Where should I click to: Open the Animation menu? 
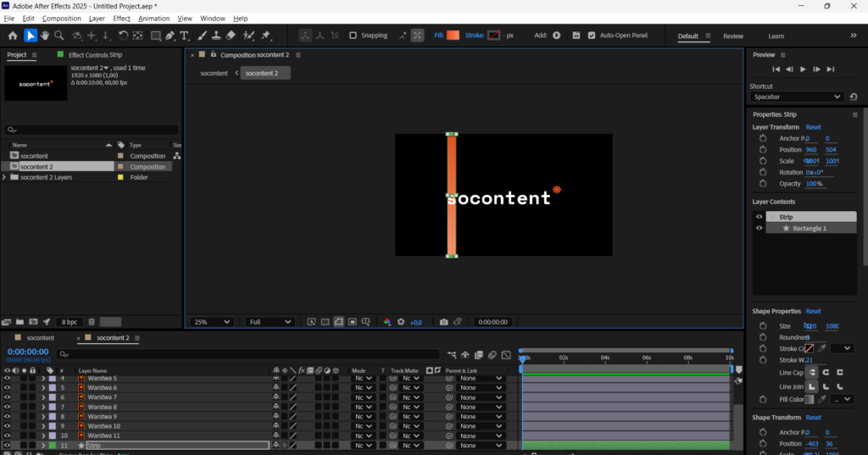coord(154,19)
